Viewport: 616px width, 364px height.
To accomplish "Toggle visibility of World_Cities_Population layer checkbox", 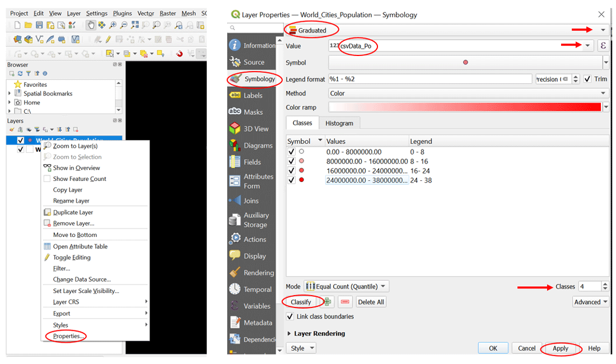I will pos(20,140).
